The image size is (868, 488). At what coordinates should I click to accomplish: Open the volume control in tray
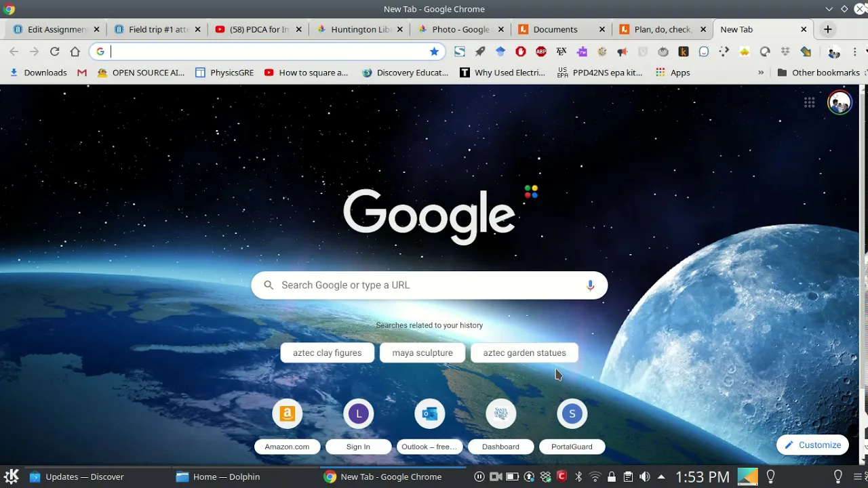(645, 476)
